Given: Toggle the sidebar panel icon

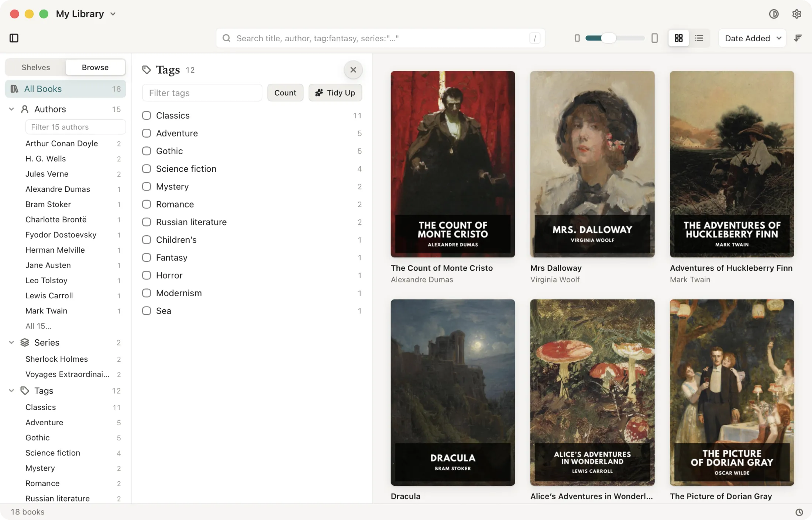Looking at the screenshot, I should [14, 38].
